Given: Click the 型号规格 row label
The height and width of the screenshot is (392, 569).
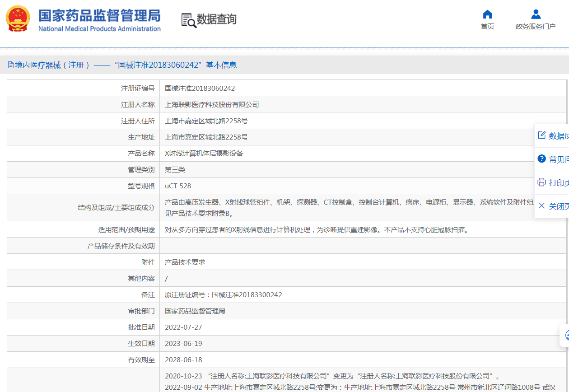Looking at the screenshot, I should (141, 186).
